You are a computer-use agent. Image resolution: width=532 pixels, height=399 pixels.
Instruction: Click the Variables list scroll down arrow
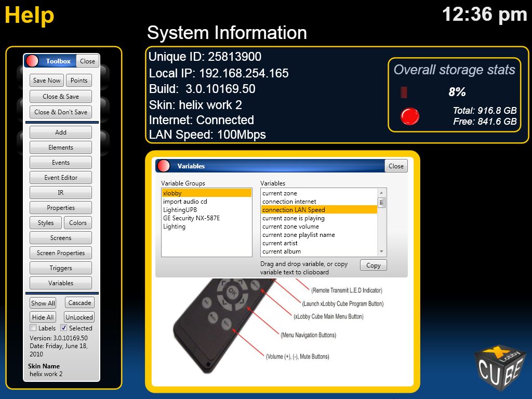[381, 251]
